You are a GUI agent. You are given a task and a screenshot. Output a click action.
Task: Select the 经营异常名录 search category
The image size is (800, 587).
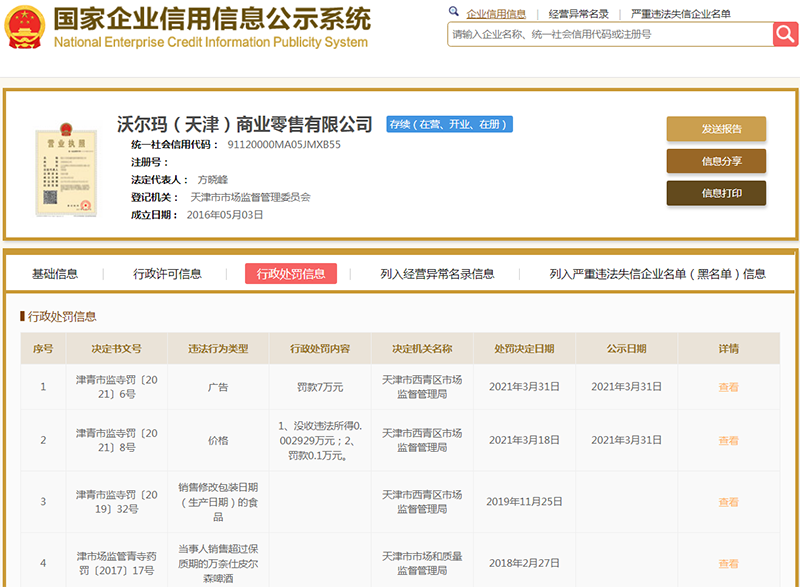579,14
